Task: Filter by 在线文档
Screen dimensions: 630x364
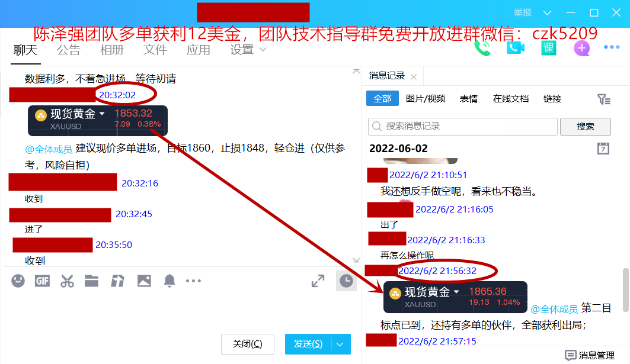Action: tap(511, 99)
